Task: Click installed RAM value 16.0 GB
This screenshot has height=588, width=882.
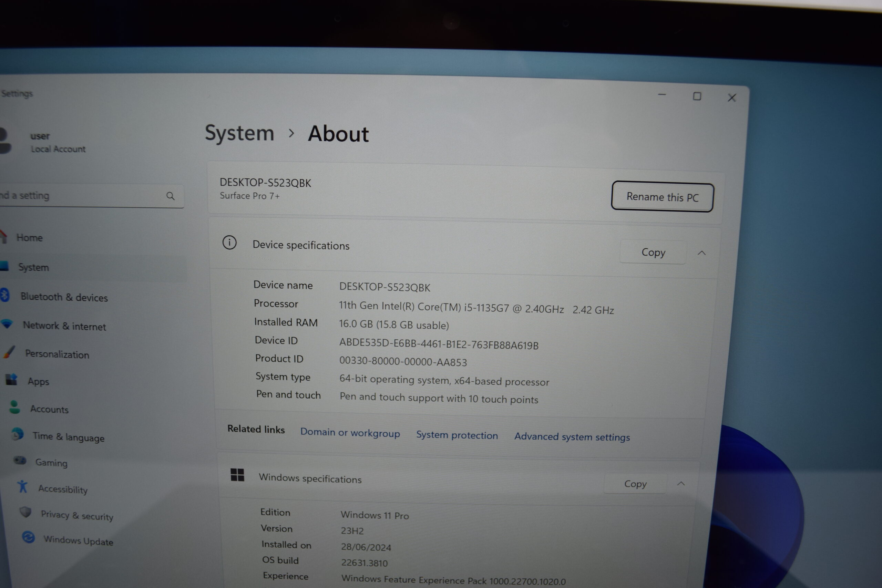Action: tap(394, 324)
